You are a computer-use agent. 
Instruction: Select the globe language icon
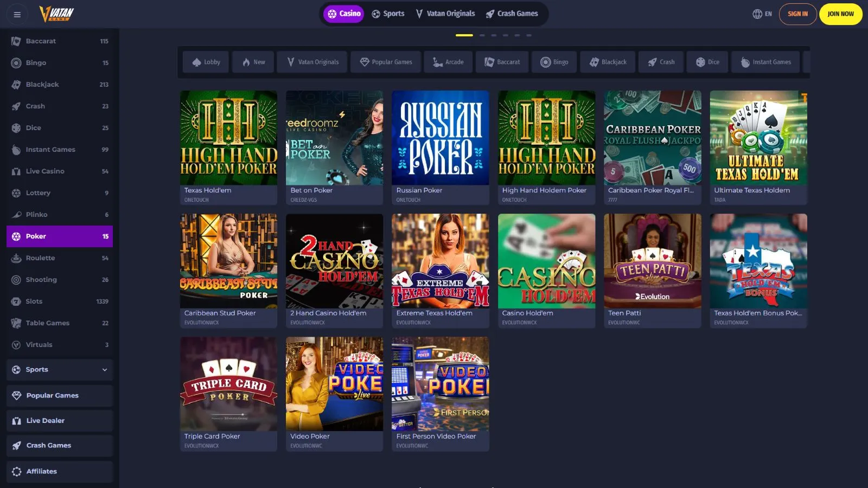click(x=757, y=14)
